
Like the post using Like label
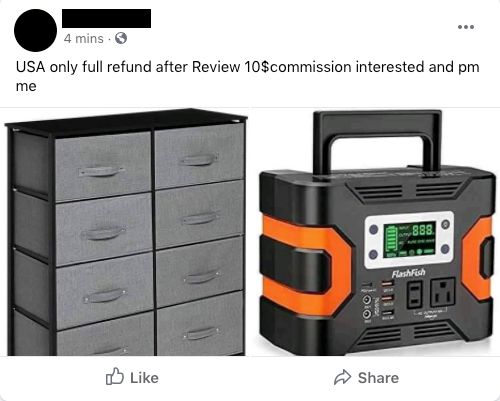pos(144,378)
